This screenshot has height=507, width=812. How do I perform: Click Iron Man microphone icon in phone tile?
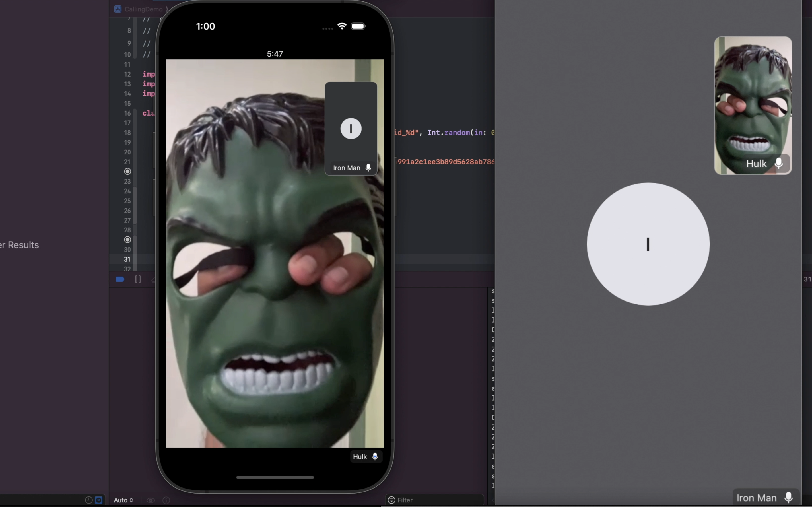click(x=368, y=168)
